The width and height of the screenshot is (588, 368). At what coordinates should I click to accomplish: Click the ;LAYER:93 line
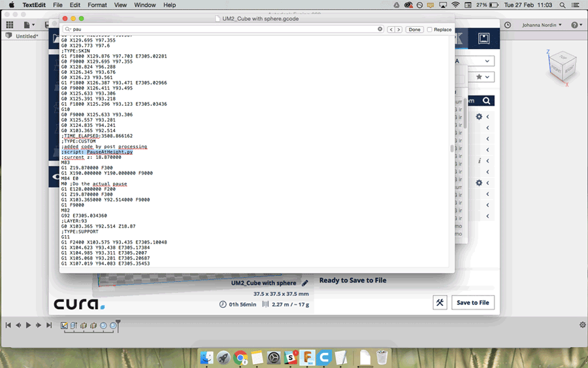point(74,221)
